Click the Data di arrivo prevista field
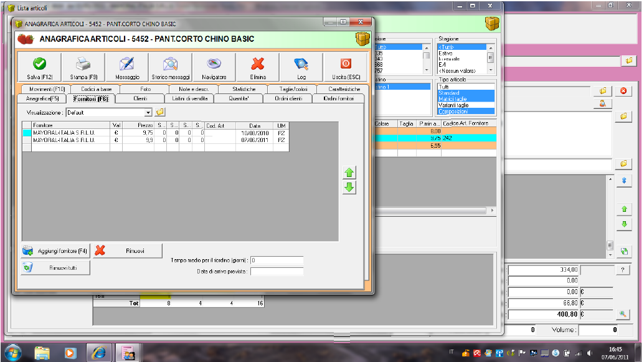This screenshot has height=362, width=644. pyautogui.click(x=277, y=271)
